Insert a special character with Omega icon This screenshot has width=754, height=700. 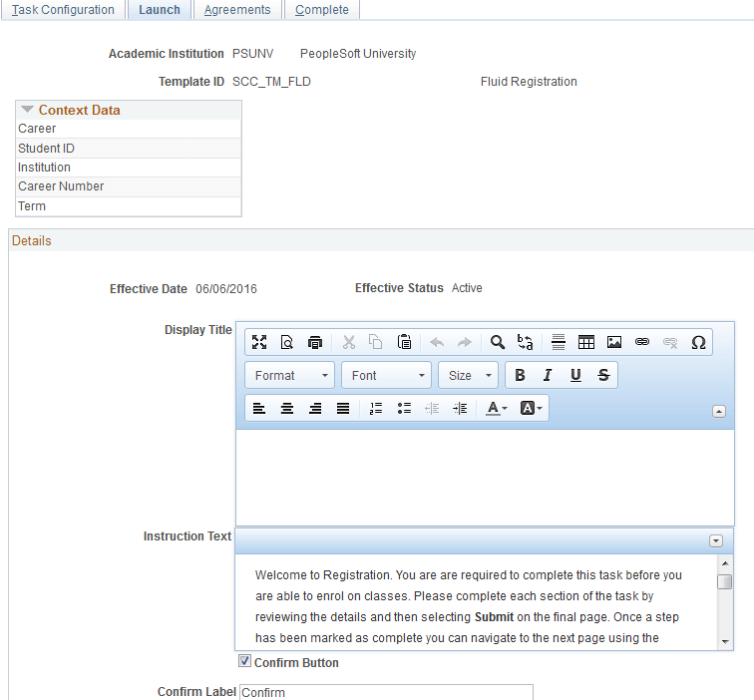pos(698,342)
